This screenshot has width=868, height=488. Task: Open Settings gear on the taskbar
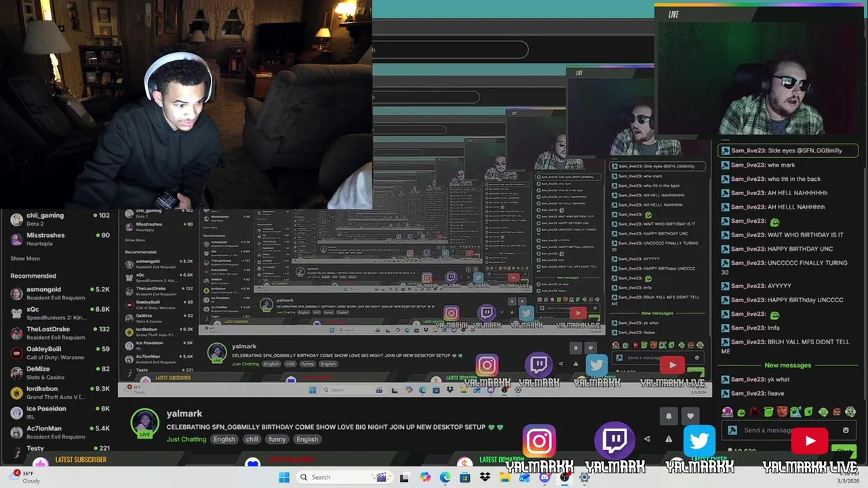coord(585,477)
